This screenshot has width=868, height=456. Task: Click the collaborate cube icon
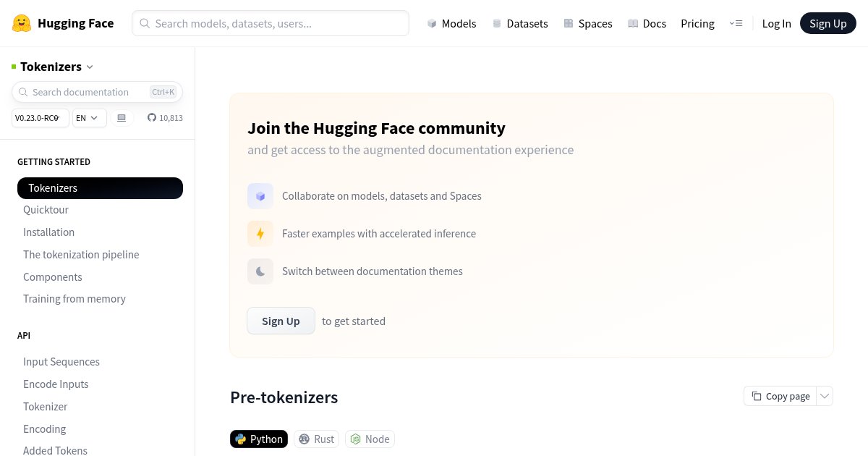click(x=260, y=196)
